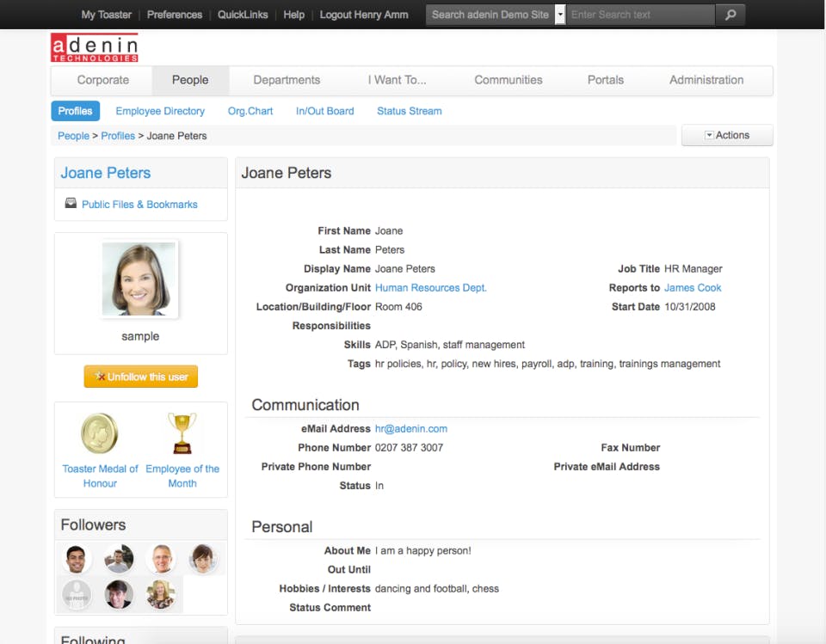Open the Actions dropdown
826x644 pixels.
[727, 135]
